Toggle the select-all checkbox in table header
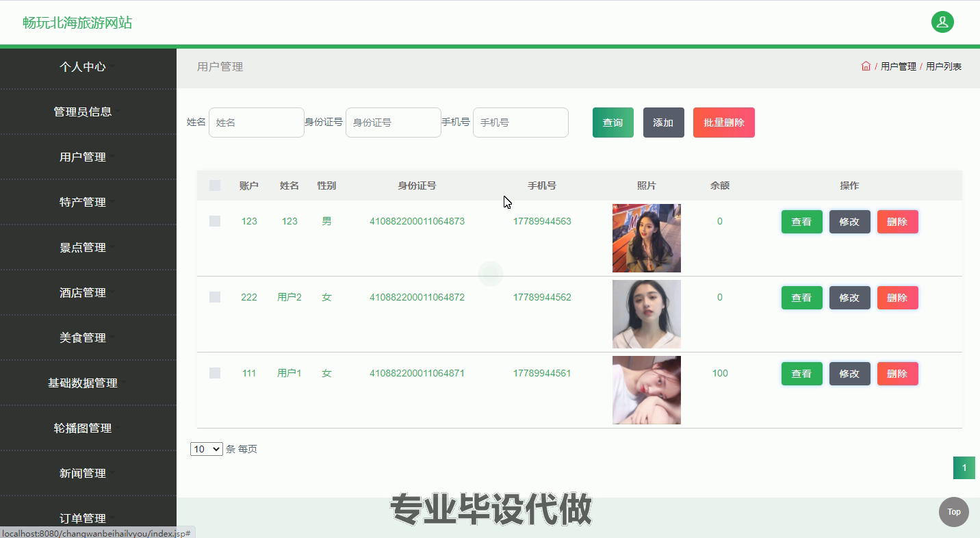980x538 pixels. click(x=215, y=185)
